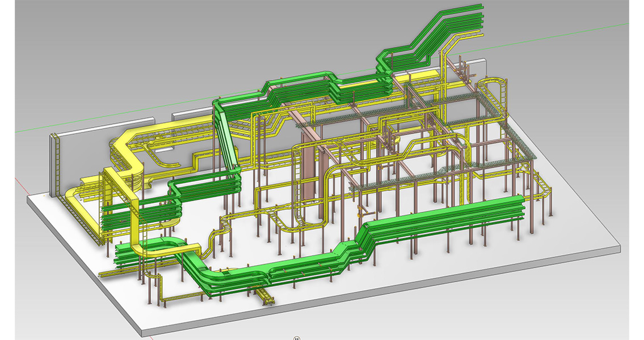Pick the wide yellow duct near the back right wall
The width and height of the screenshot is (644, 340).
point(419,76)
